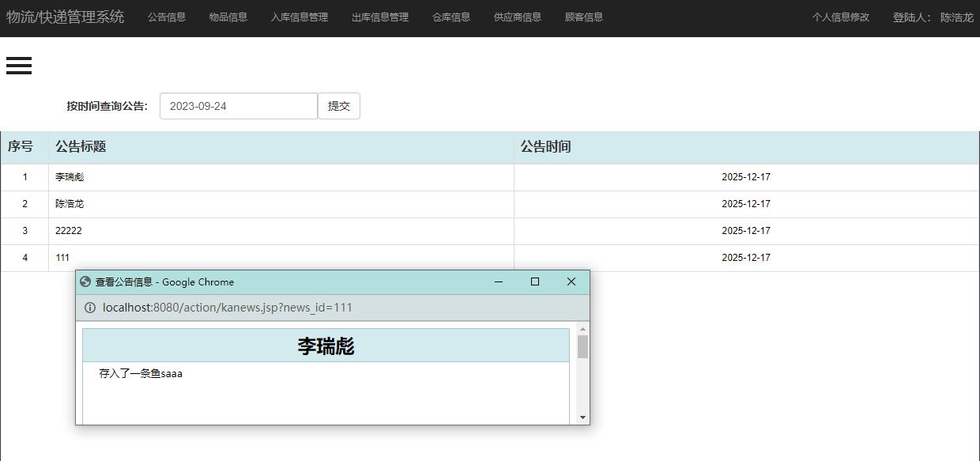Select 出库信息管理 from the navigation bar
The height and width of the screenshot is (461, 980).
[x=379, y=17]
